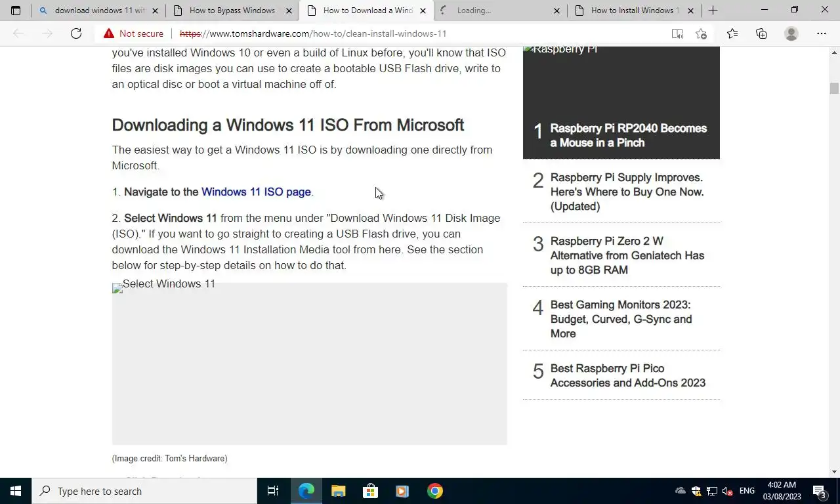
Task: Open the Favorites list icon
Action: 732,33
